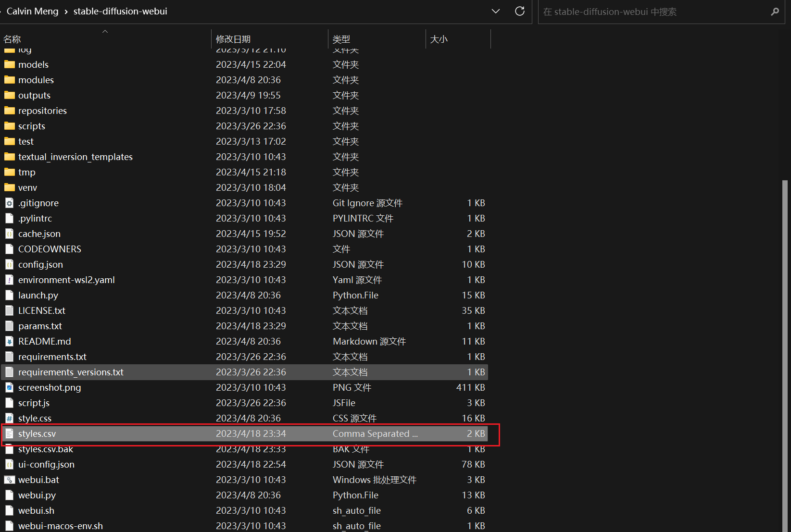This screenshot has width=791, height=532.
Task: Select the file named script.js
Action: (x=245, y=403)
